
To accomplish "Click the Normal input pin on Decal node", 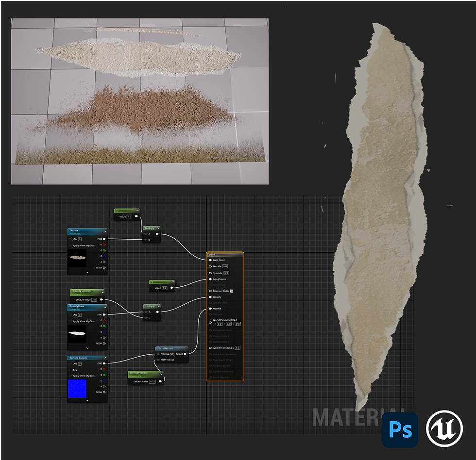I will pyautogui.click(x=210, y=309).
